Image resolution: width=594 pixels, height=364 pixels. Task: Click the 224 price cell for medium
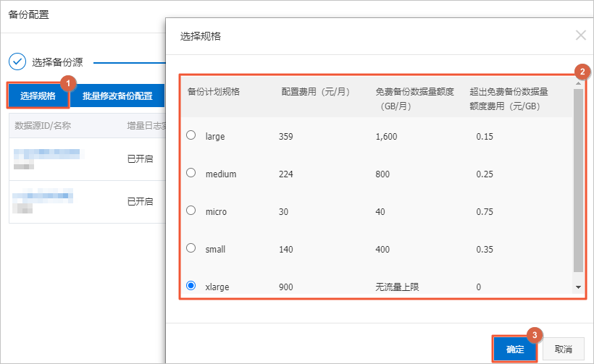point(286,174)
